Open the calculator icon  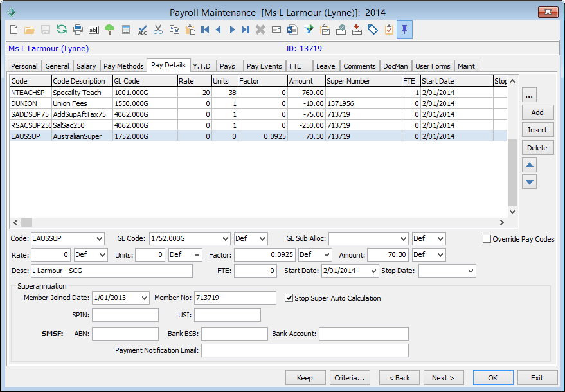tap(126, 30)
